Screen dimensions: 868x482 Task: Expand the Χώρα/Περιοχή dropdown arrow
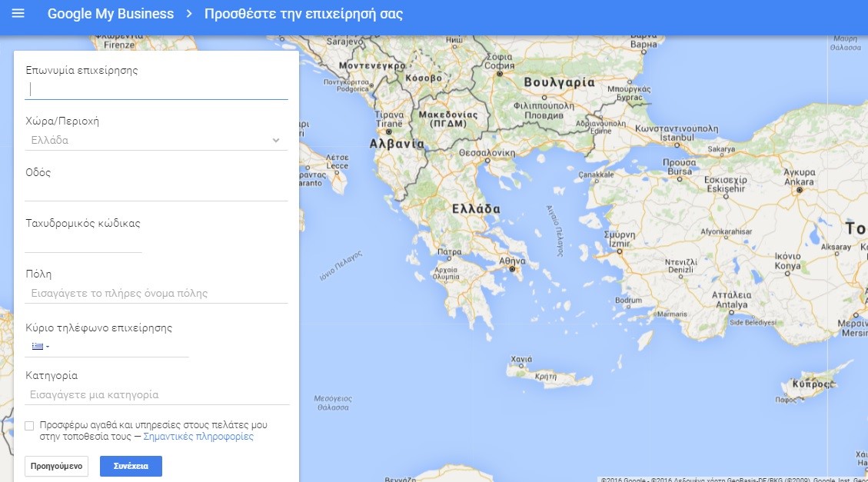click(x=276, y=141)
